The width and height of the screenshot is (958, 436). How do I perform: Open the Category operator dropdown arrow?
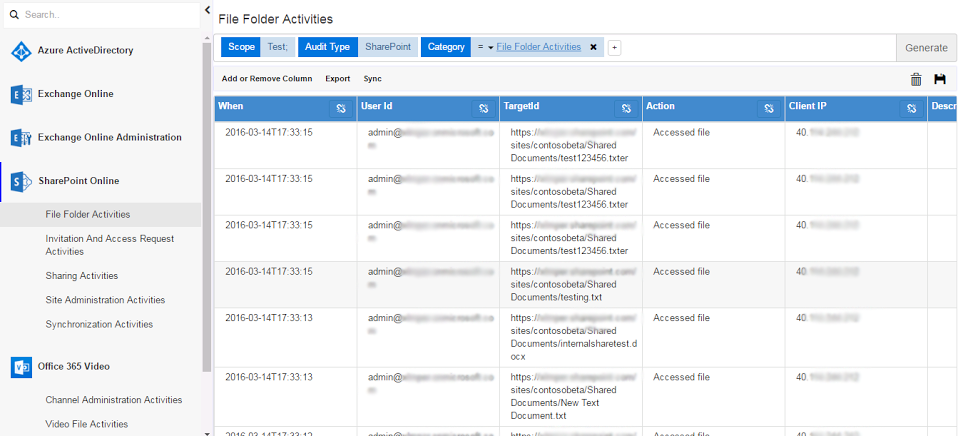coord(491,48)
